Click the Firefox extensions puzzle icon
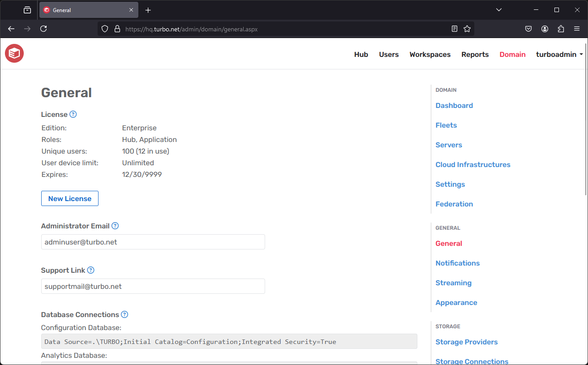The width and height of the screenshot is (588, 365). pos(561,29)
